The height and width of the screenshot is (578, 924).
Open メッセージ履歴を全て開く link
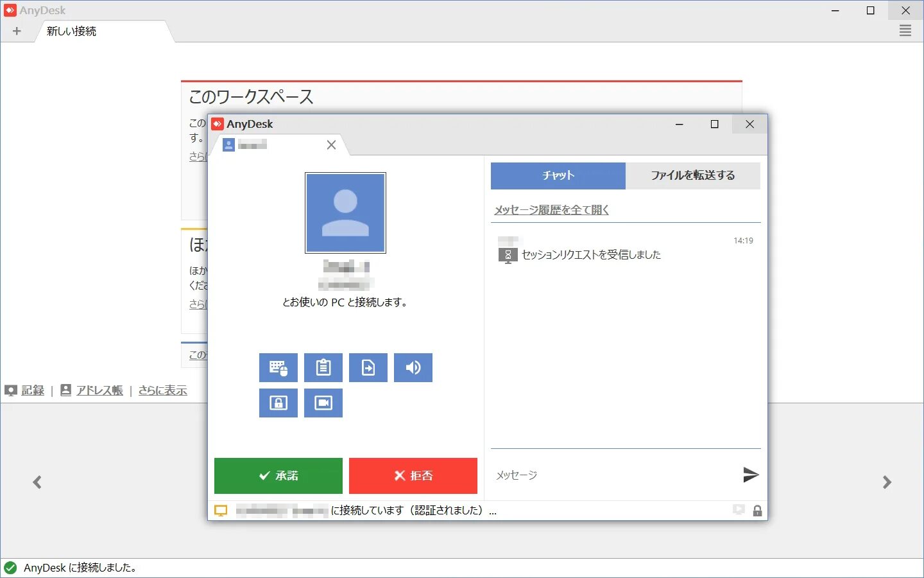click(x=551, y=210)
